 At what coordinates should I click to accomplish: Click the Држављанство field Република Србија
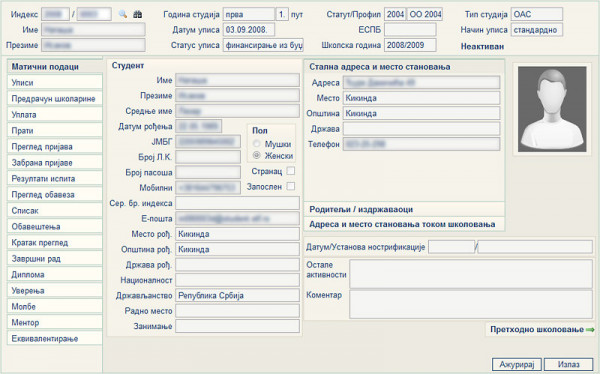tap(237, 295)
